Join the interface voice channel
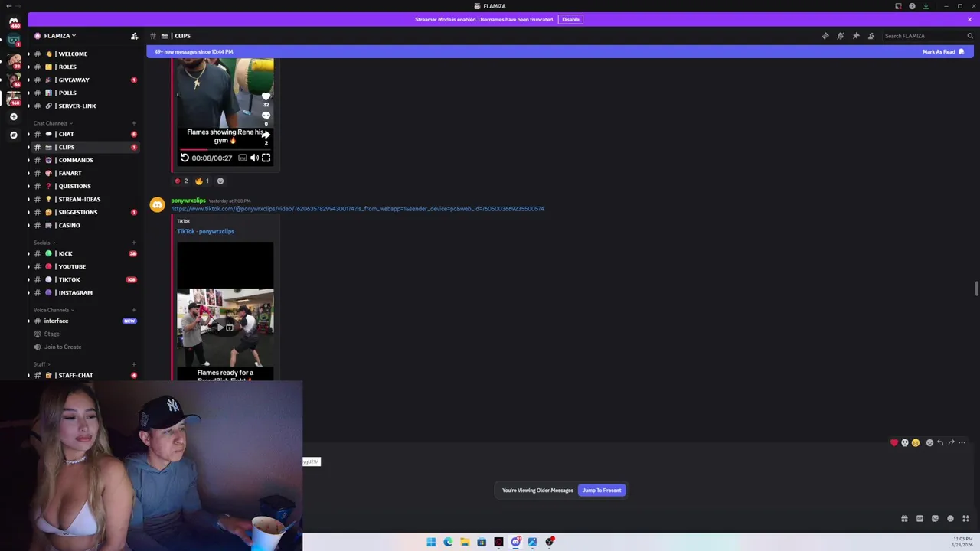 click(84, 321)
